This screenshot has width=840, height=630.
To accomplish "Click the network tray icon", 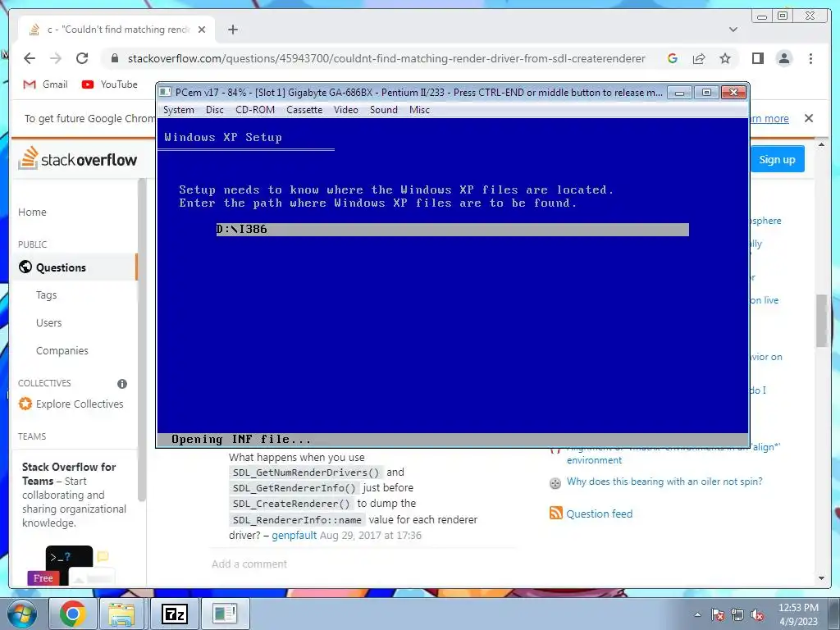I will pos(737,614).
